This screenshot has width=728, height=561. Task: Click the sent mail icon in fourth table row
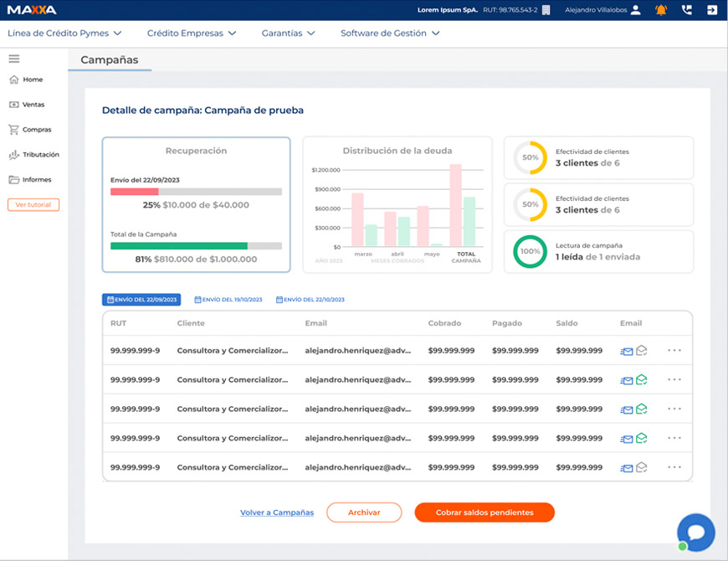pos(626,439)
